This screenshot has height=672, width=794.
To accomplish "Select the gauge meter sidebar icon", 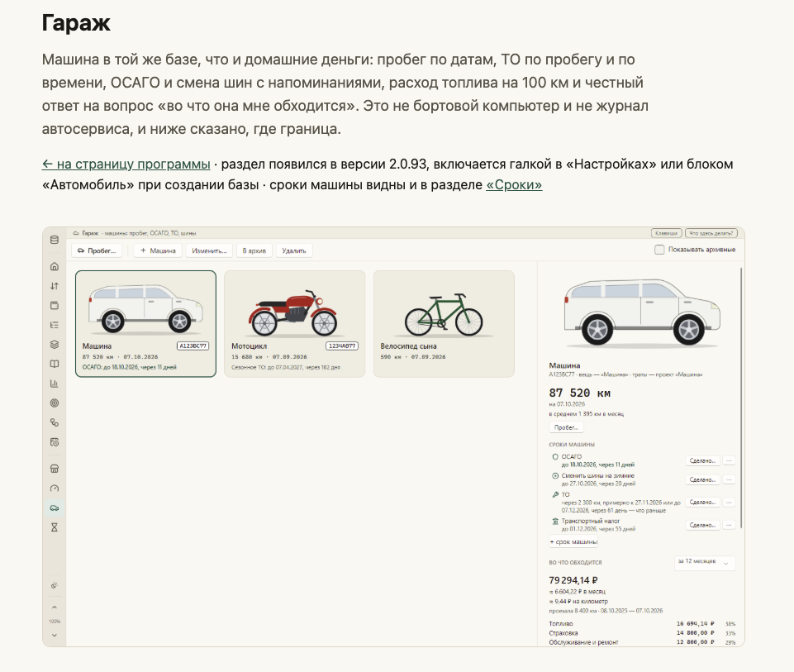I will (55, 489).
